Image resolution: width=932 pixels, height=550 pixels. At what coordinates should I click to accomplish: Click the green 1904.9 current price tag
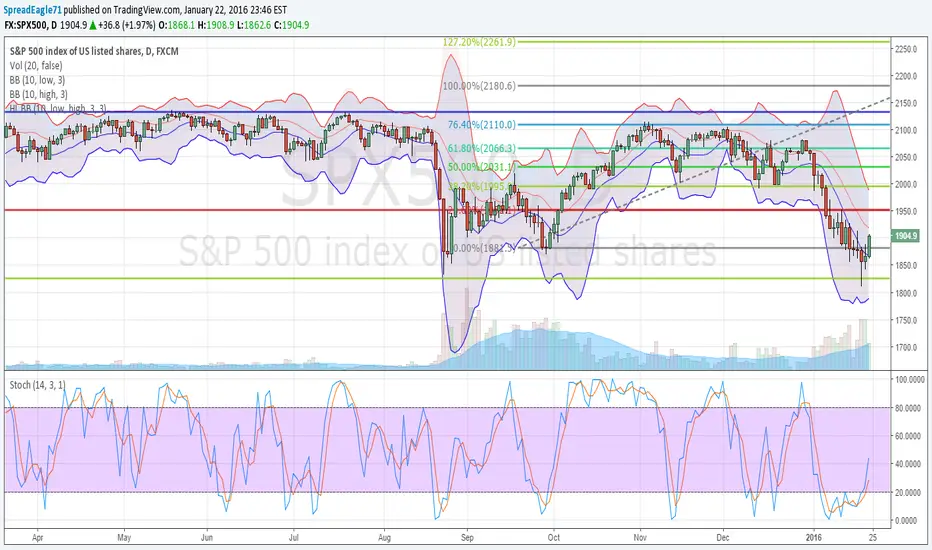tap(906, 236)
